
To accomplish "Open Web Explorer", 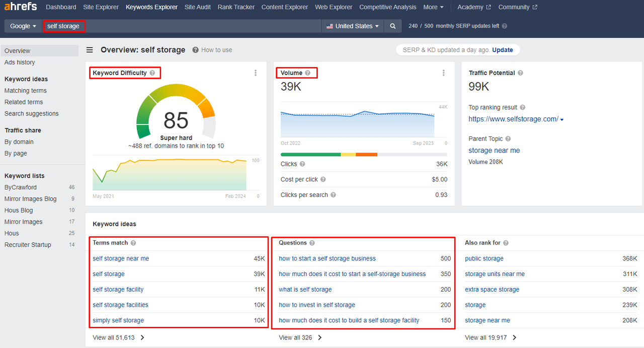I will tap(334, 7).
